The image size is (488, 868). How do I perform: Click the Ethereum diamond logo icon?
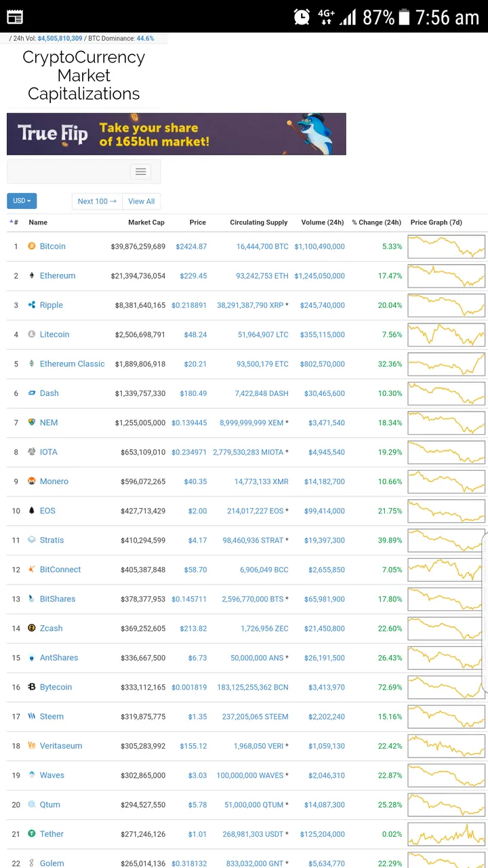(x=32, y=275)
